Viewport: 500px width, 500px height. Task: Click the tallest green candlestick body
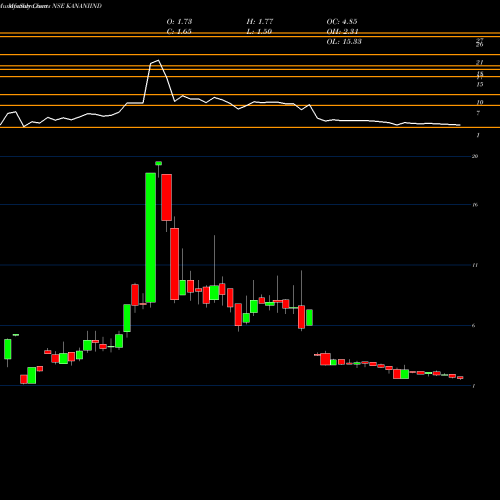(x=151, y=238)
